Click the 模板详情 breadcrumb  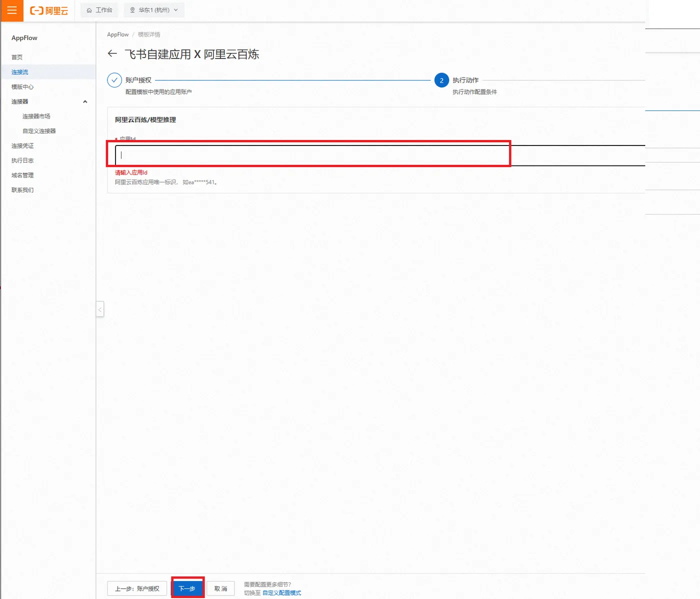coord(149,34)
